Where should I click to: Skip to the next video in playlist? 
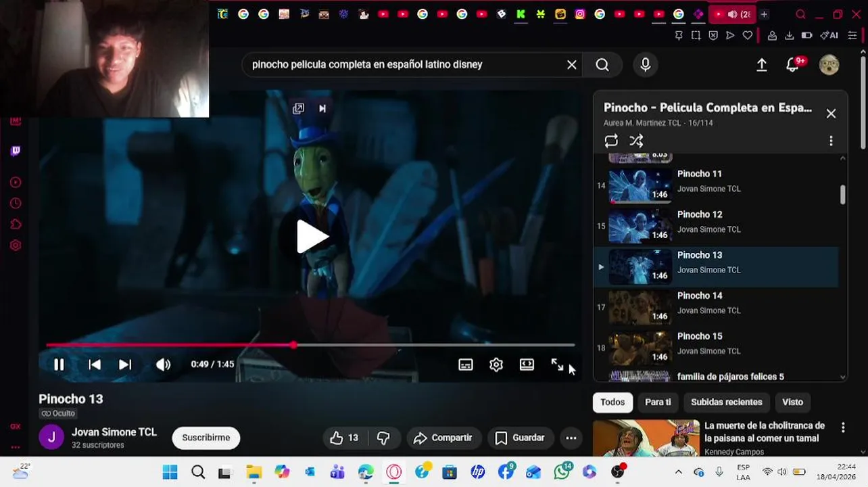(x=125, y=365)
